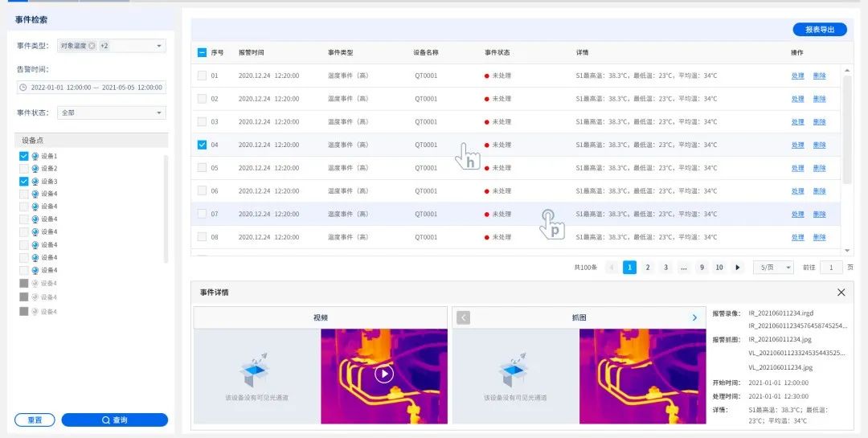Viewport: 868px width, 438px height.
Task: Click 处理时间 value 2021-01-01 12:30:00
Action: click(778, 396)
